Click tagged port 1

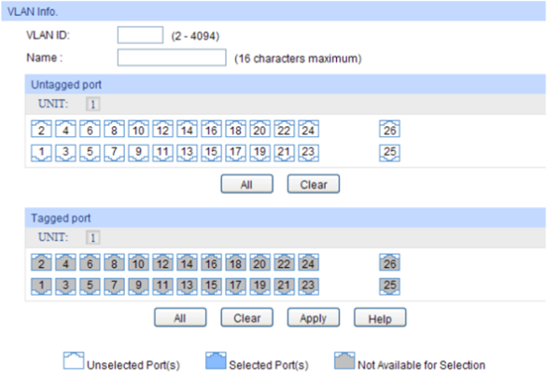click(x=40, y=285)
